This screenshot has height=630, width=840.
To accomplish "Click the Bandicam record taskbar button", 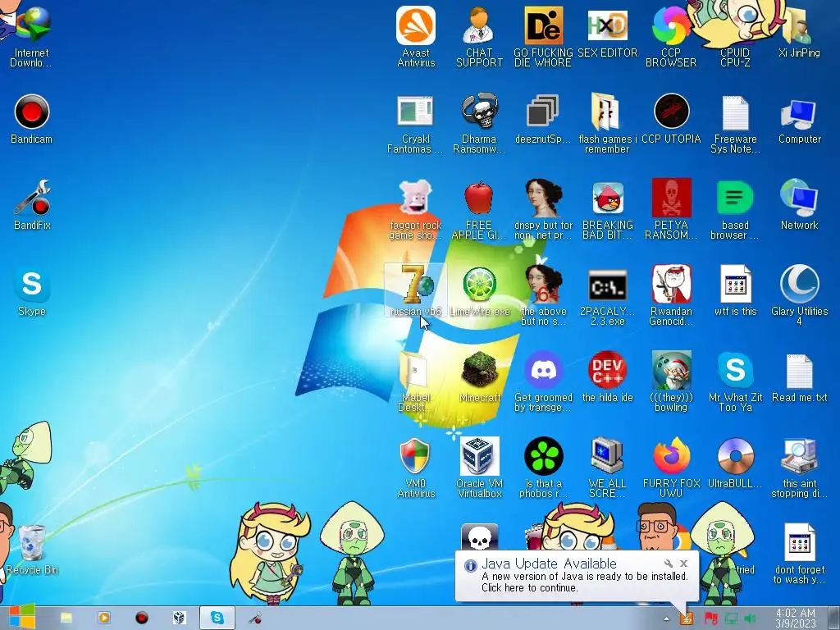I will [x=141, y=618].
